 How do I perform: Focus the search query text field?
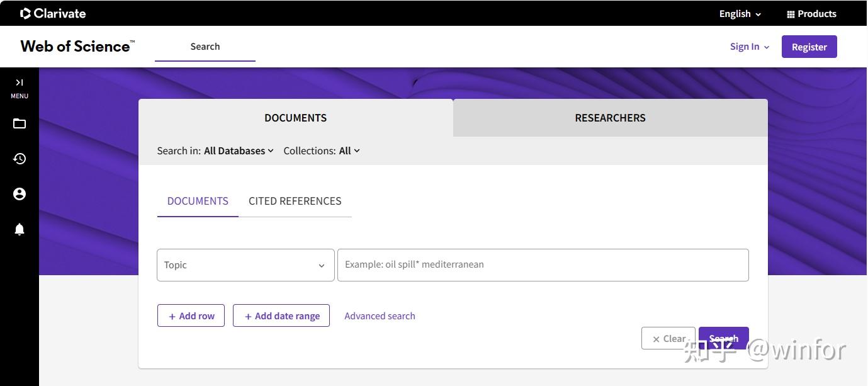[543, 265]
